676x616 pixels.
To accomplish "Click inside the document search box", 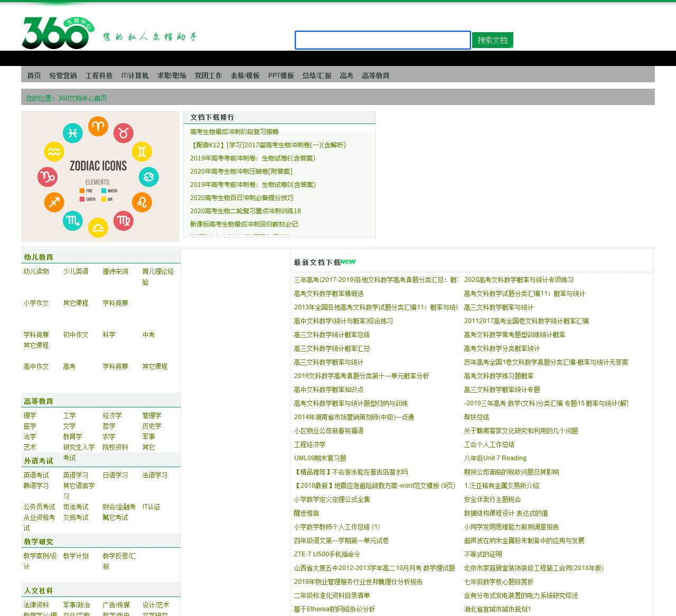I will pyautogui.click(x=382, y=40).
